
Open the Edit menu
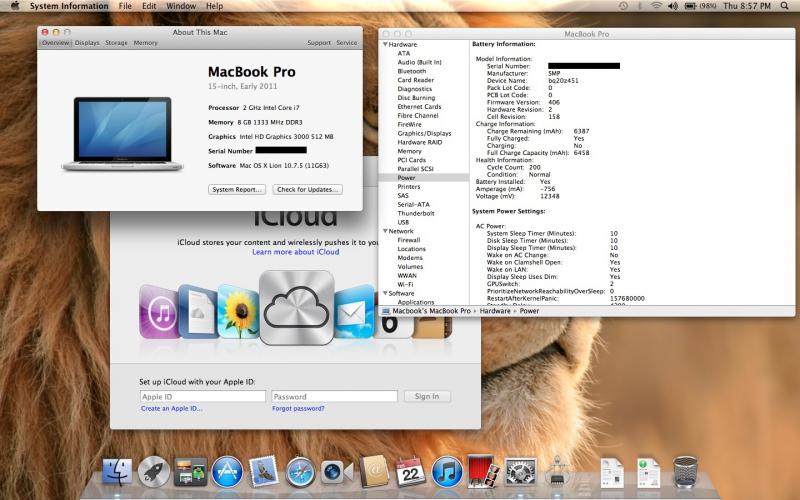[x=149, y=6]
